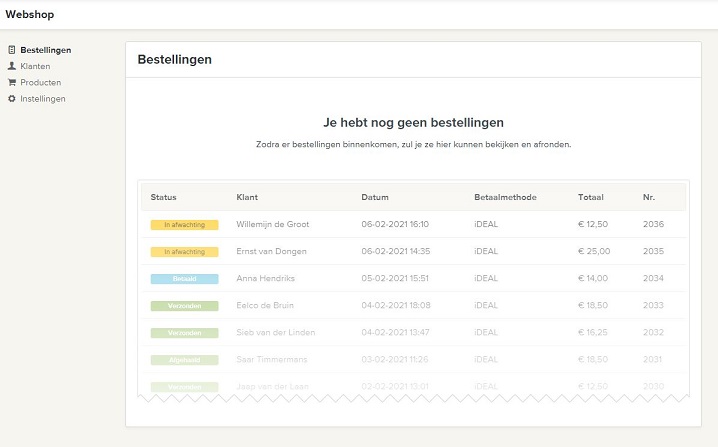Select customer Willemijn de Groot
Screen dimensions: 718x447
tap(272, 224)
